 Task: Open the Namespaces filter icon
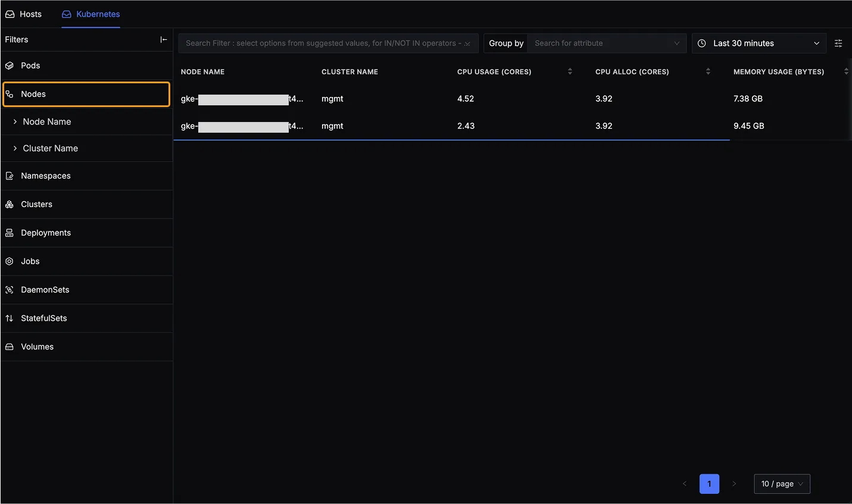(9, 176)
